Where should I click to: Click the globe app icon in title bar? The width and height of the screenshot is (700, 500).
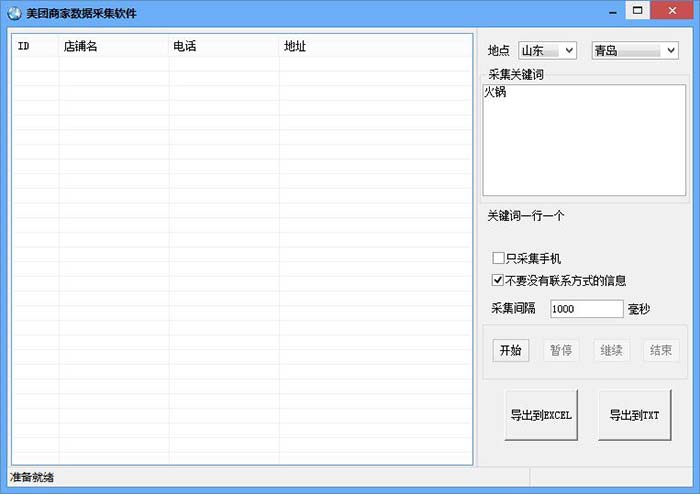tap(14, 13)
